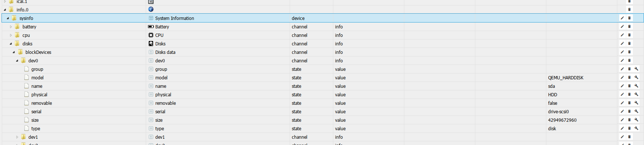Click the 'Disks data' name cell

tap(165, 52)
